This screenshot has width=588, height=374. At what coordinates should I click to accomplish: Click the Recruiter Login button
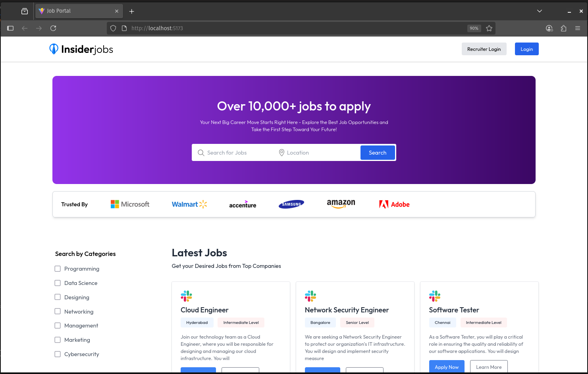click(x=484, y=49)
